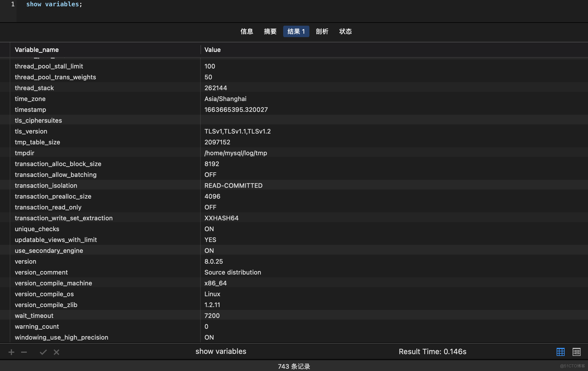Viewport: 588px width, 371px height.
Task: Select the /home/mysql/log/tmp value
Action: coord(236,153)
